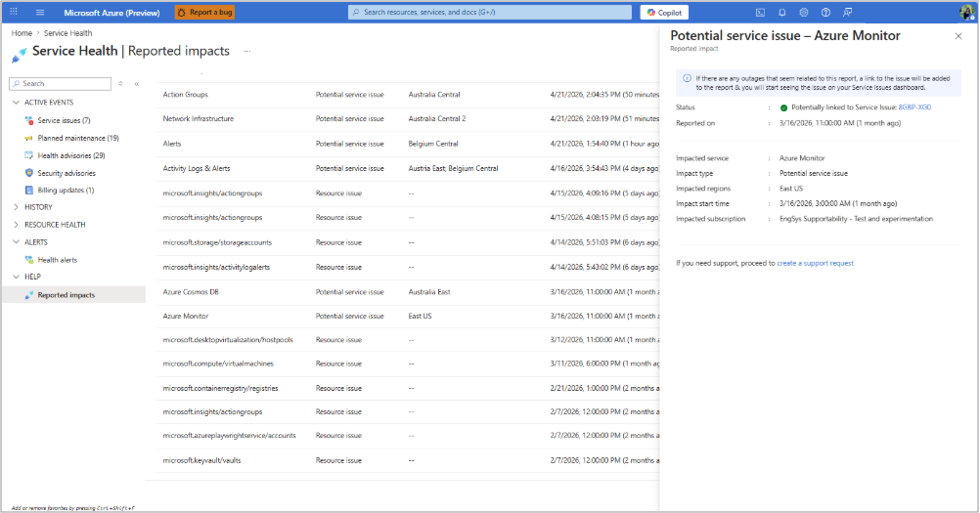
Task: Open microsoft.insights/activitylogalerts row
Action: pyautogui.click(x=408, y=267)
